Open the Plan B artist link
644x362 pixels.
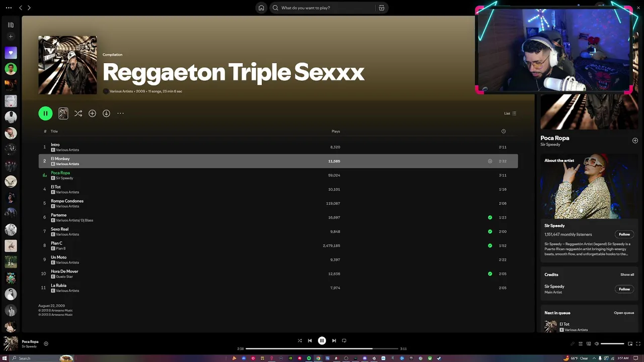pyautogui.click(x=61, y=248)
